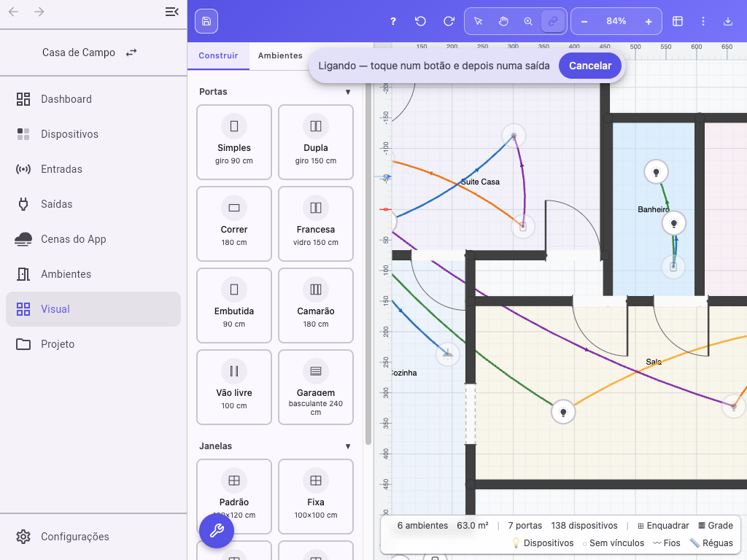Open Configurações settings
Screen dimensions: 747x560
[93, 537]
